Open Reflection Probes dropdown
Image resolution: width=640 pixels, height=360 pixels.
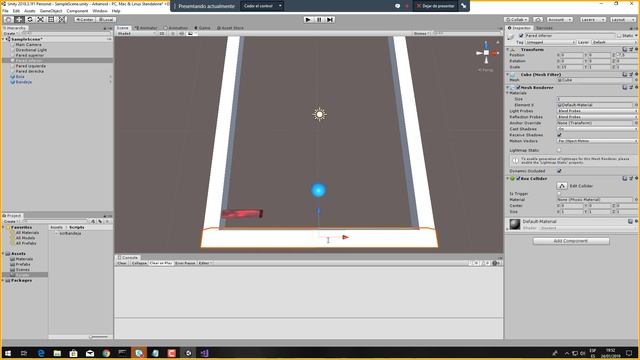(597, 117)
